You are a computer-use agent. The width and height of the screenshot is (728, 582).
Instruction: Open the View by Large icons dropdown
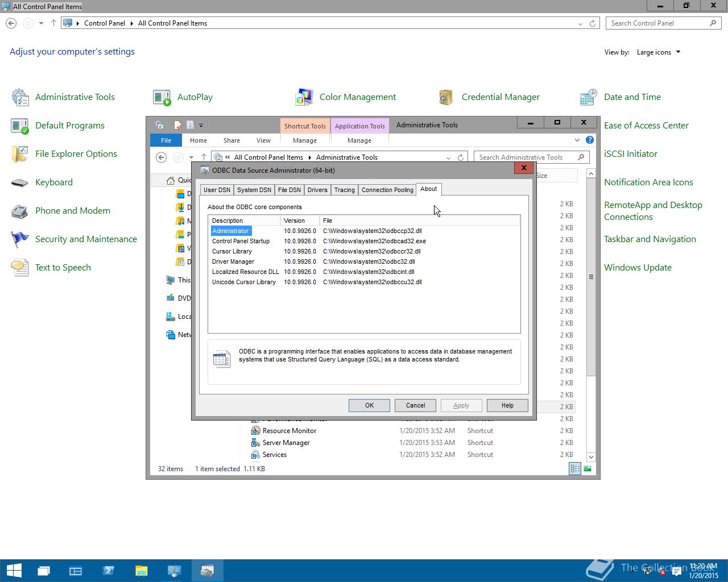tap(658, 52)
